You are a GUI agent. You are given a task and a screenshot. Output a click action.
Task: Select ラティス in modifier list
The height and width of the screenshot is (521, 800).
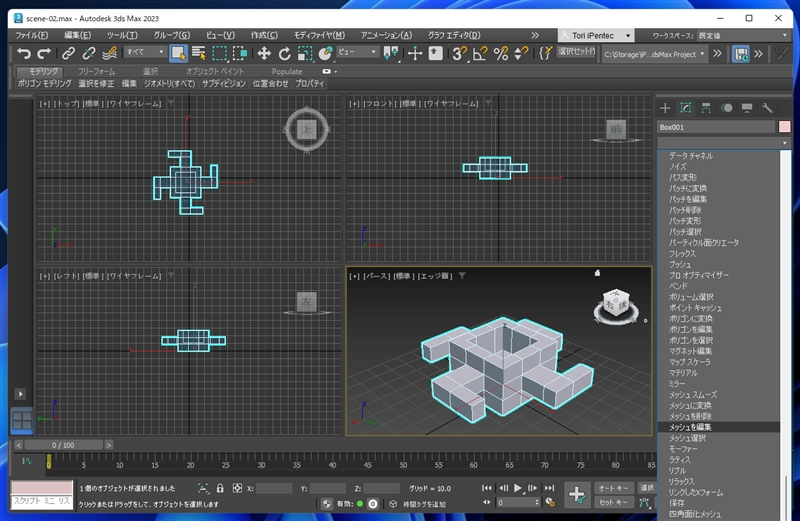pos(718,460)
